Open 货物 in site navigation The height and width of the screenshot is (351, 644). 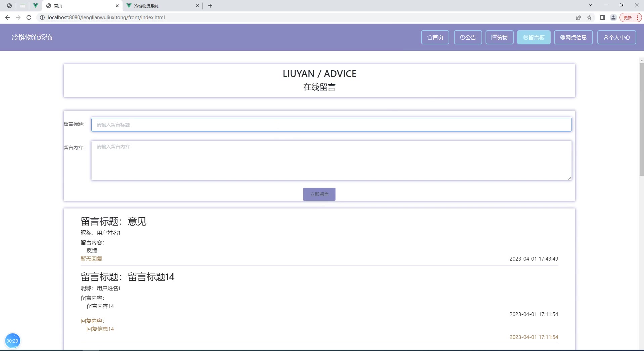[500, 37]
